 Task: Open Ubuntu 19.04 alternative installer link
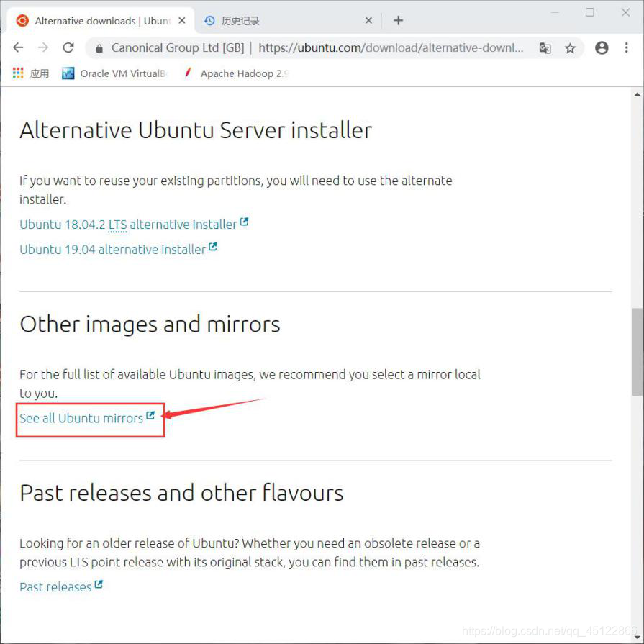tap(118, 249)
